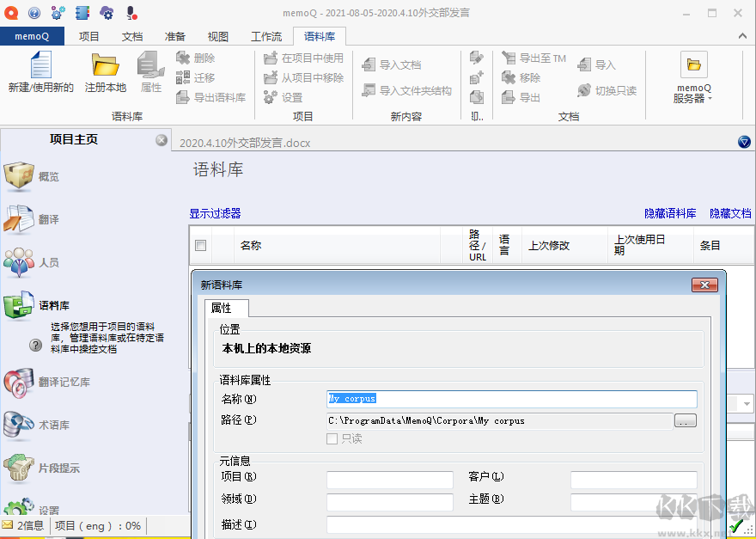Open the 2020.4.10外交部发言.docx document tab
Screen dimensions: 756x539
[x=245, y=143]
